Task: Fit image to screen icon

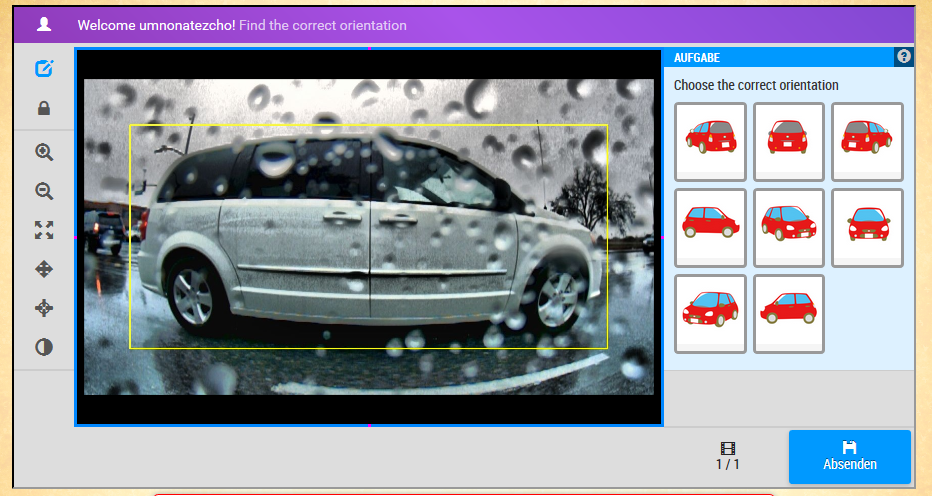Action: (44, 230)
